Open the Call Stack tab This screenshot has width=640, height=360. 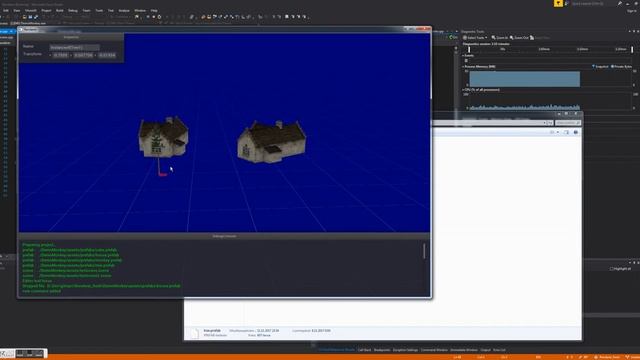364,350
